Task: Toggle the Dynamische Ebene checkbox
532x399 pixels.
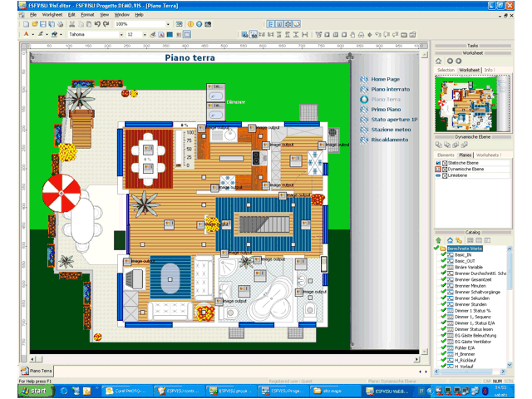Action: coord(445,170)
